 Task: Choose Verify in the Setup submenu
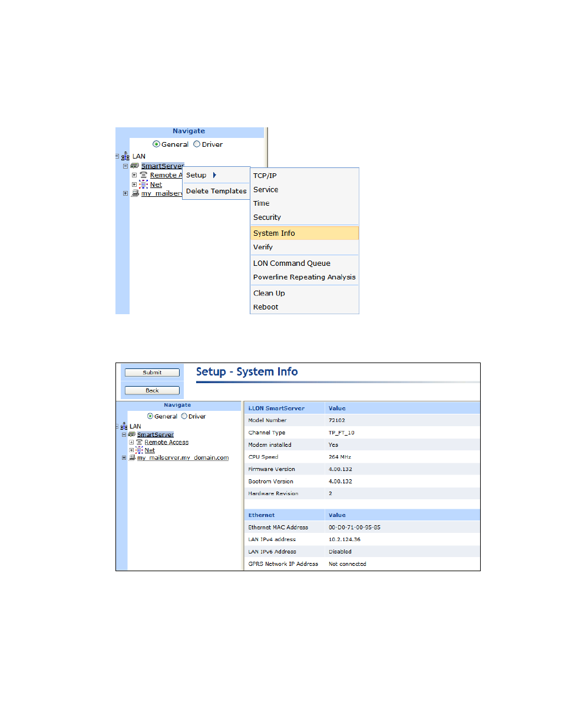coord(305,247)
